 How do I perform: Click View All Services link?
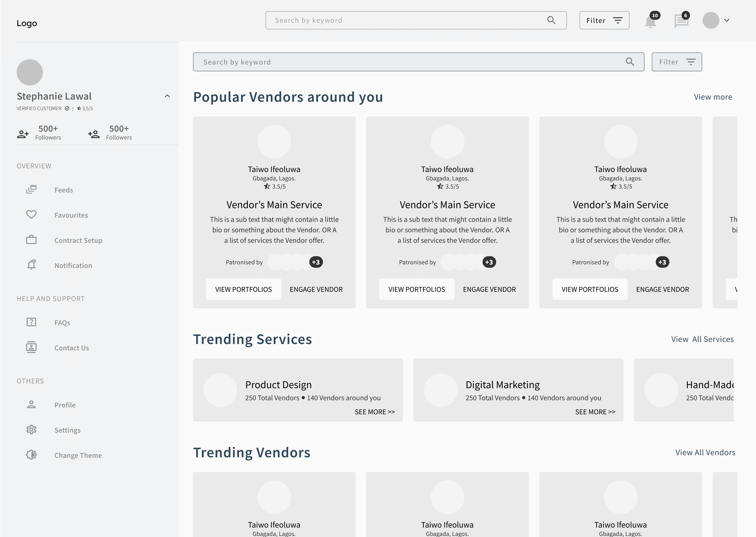[702, 339]
